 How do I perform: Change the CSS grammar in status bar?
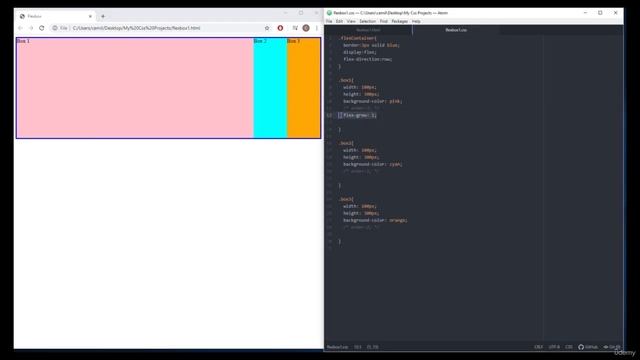point(569,347)
